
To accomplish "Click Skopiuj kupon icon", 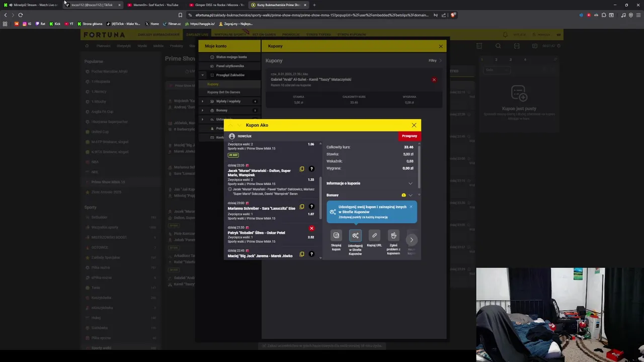I will tap(336, 235).
